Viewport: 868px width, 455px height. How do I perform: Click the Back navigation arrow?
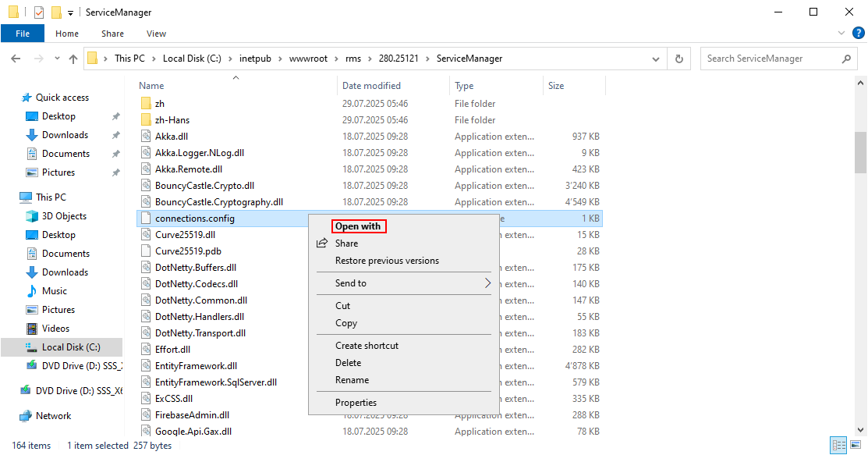[x=16, y=59]
